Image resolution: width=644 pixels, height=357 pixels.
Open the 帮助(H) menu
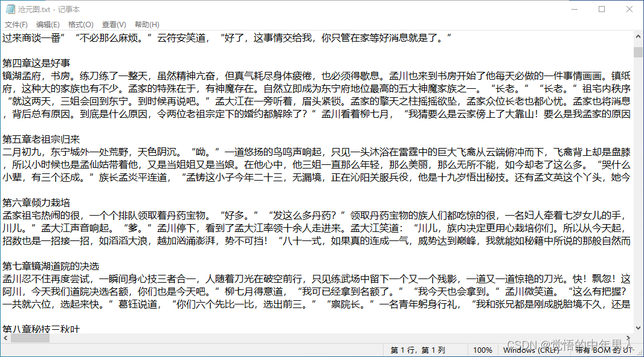(147, 25)
